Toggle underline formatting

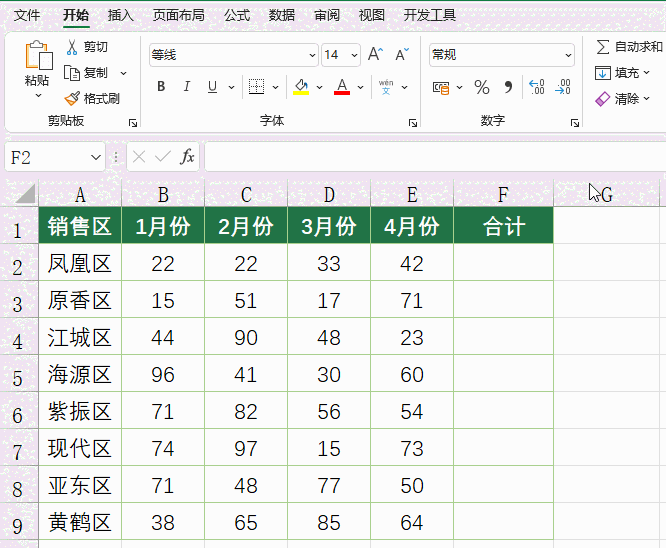(x=212, y=87)
